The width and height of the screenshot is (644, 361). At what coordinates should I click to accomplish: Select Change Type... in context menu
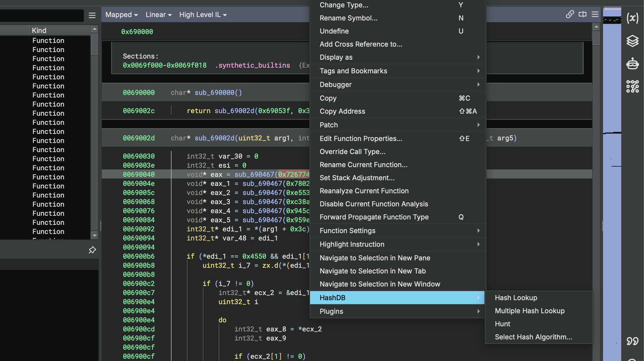pos(398,5)
